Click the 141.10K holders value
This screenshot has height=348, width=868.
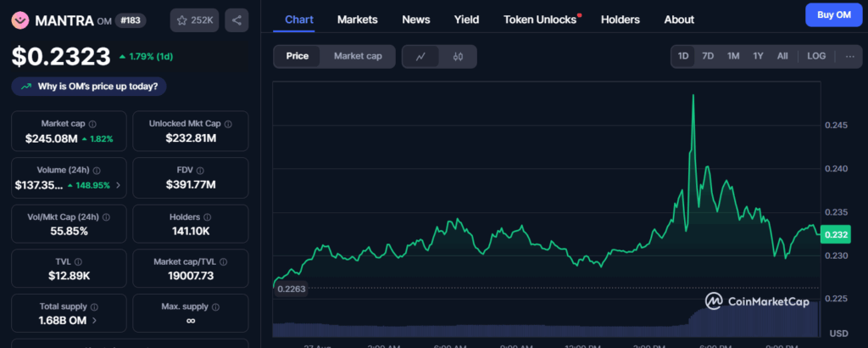(x=191, y=231)
